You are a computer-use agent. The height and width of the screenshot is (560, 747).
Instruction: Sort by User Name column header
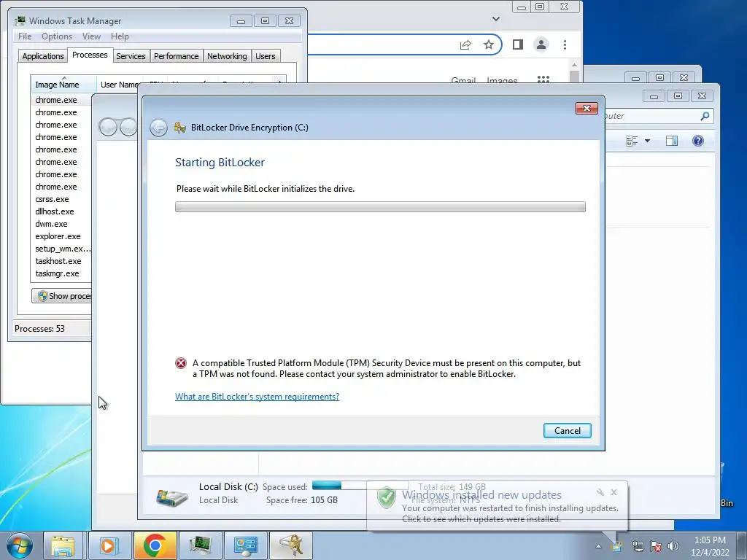[x=119, y=85]
